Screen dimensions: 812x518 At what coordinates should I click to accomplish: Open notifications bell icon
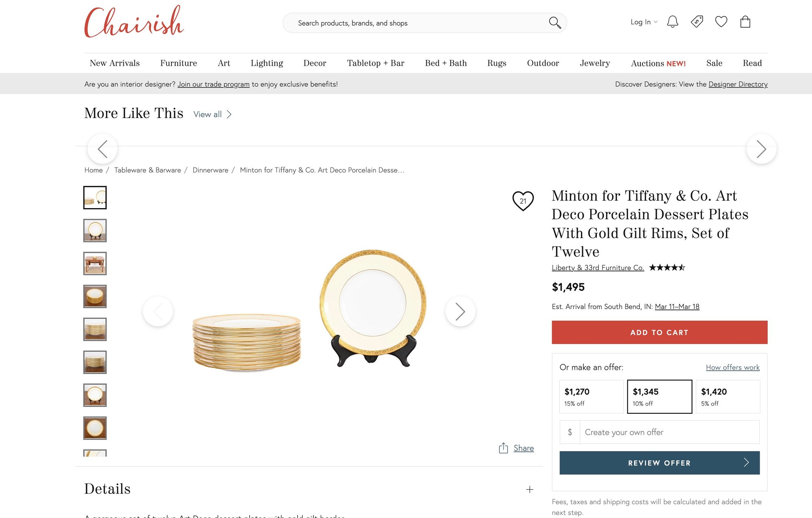tap(672, 22)
